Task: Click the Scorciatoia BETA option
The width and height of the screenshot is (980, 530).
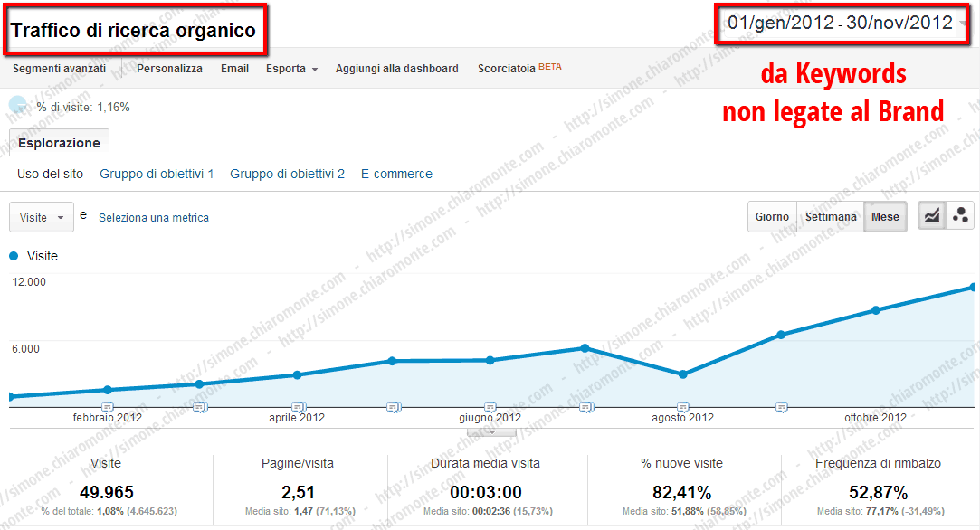Action: 519,68
